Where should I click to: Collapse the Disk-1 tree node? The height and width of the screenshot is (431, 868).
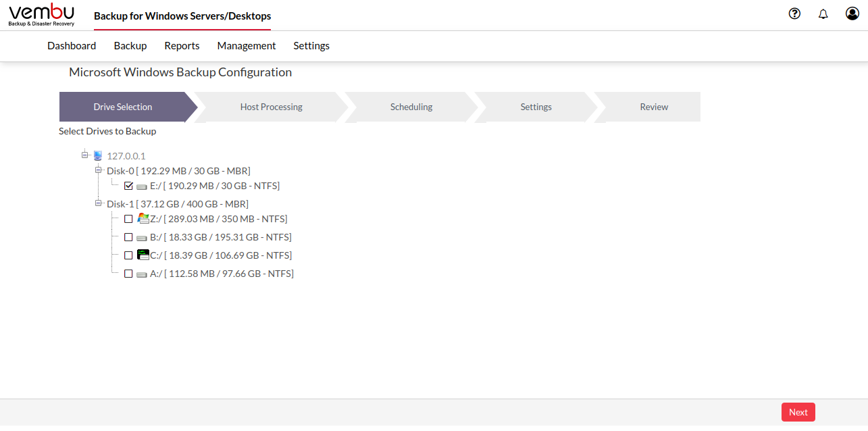pyautogui.click(x=98, y=203)
